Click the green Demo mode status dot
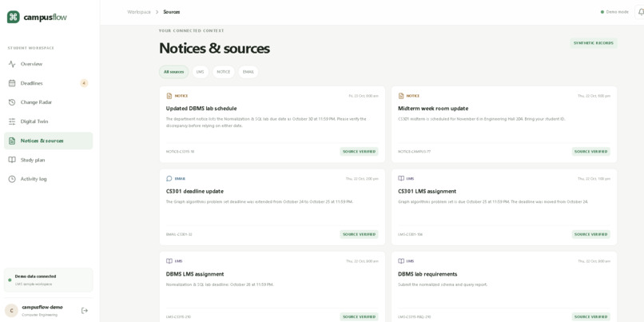The width and height of the screenshot is (644, 322). click(x=602, y=12)
